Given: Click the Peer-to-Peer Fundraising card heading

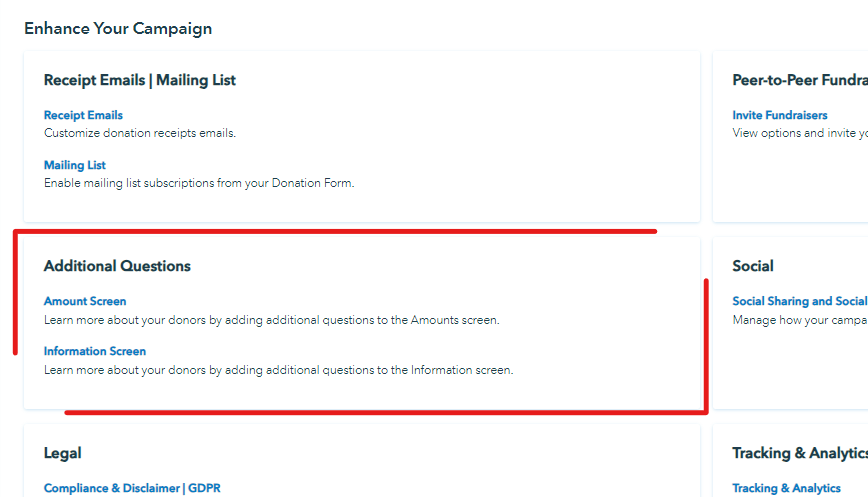Looking at the screenshot, I should coord(799,80).
